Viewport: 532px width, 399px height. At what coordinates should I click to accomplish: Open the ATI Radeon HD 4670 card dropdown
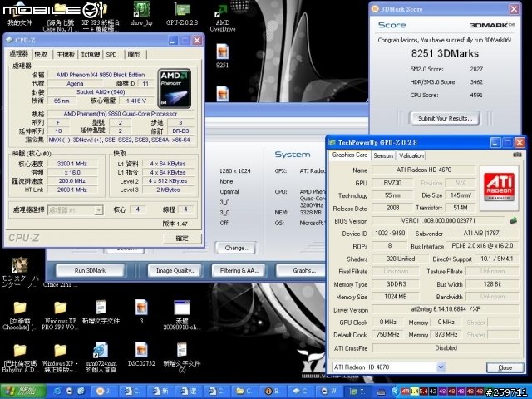click(x=441, y=367)
